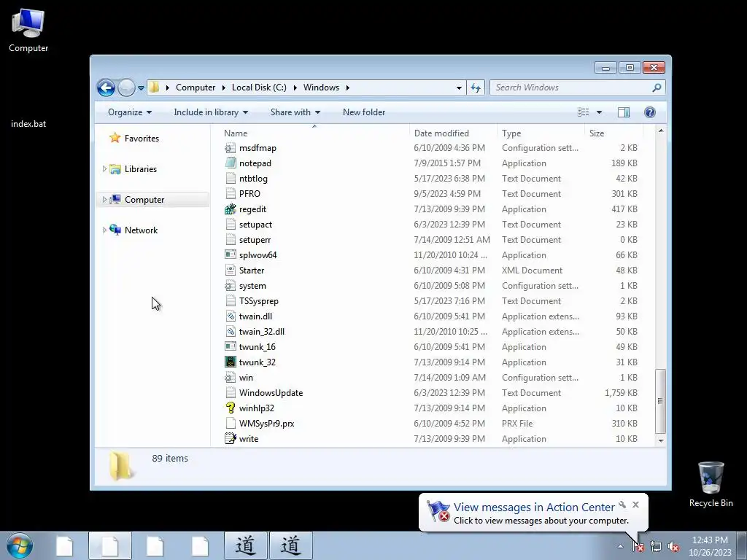Viewport: 747px width, 560px height.
Task: Click the index.bat desktop file
Action: pos(28,124)
